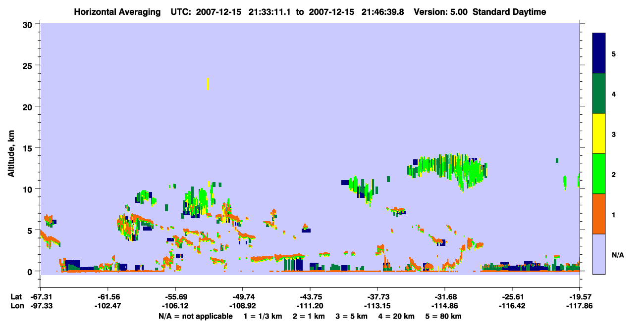
Task: Click the 'Standard Daytime' title text
Action: coord(509,12)
